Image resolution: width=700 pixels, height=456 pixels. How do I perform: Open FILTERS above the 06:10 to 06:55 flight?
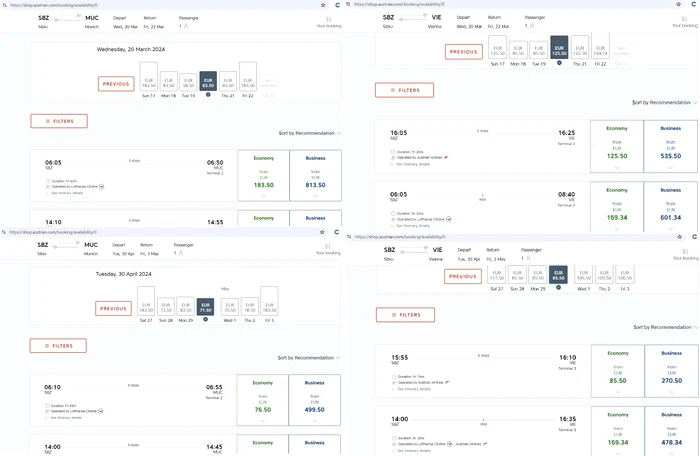pyautogui.click(x=58, y=346)
